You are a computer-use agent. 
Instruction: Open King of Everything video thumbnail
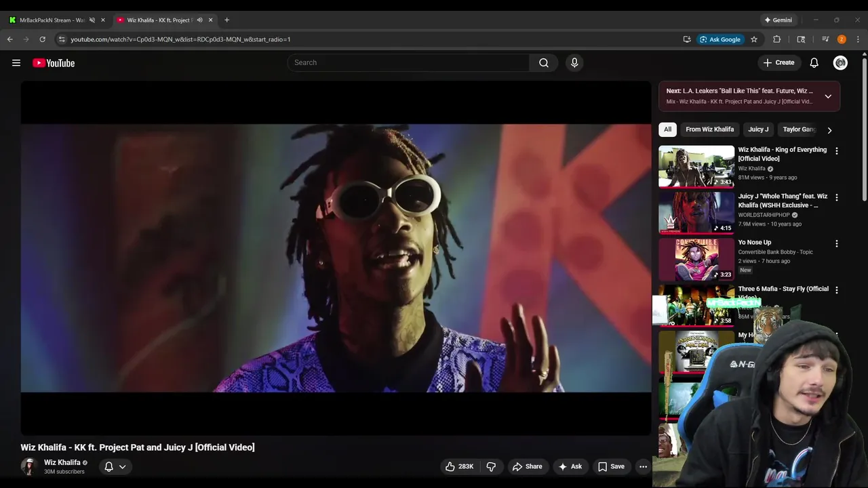[696, 166]
